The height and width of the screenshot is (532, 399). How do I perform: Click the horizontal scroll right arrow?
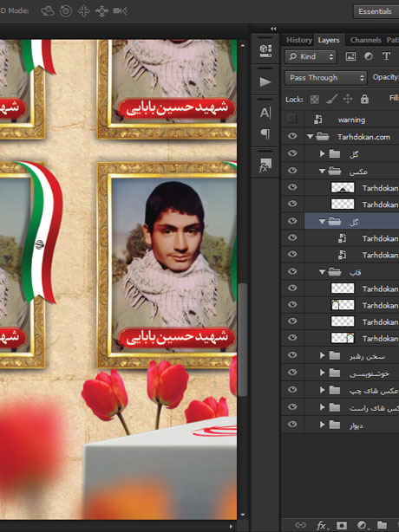[232, 526]
